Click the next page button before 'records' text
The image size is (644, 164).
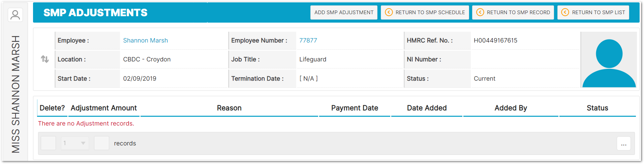pyautogui.click(x=101, y=143)
